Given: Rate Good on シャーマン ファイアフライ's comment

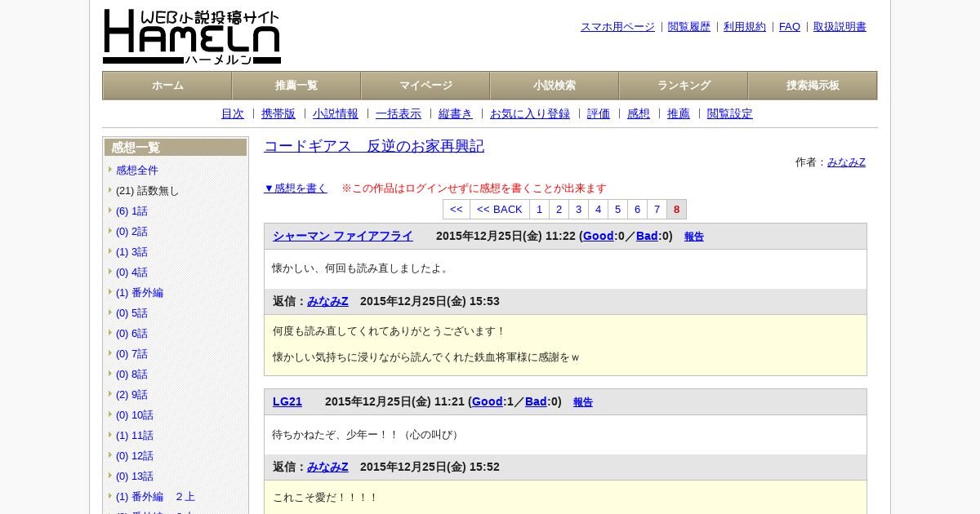Looking at the screenshot, I should point(598,236).
